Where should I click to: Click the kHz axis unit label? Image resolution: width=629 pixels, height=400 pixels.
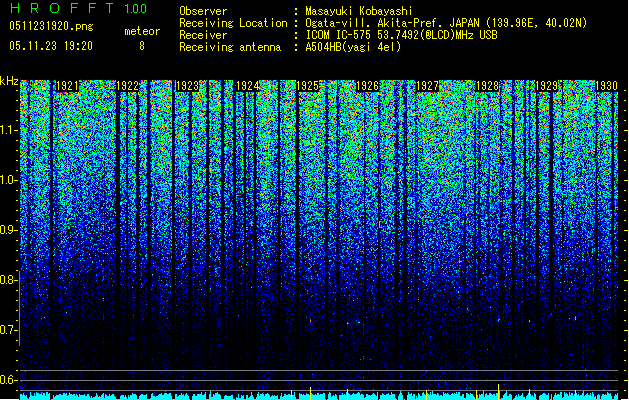click(9, 81)
